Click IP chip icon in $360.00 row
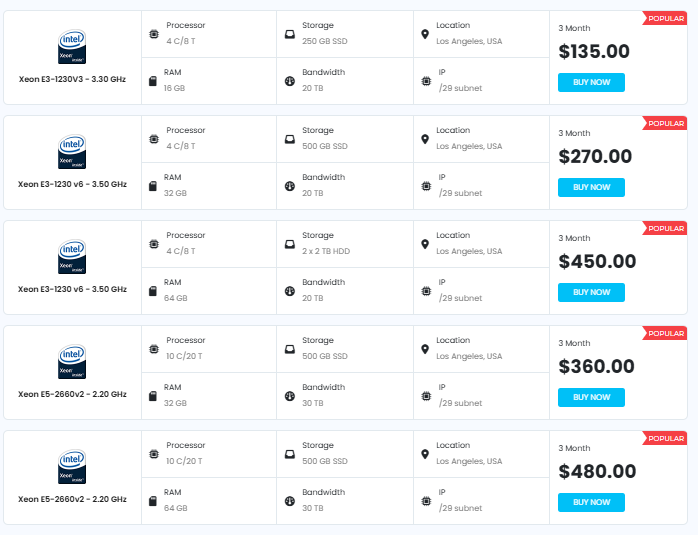 tap(426, 396)
